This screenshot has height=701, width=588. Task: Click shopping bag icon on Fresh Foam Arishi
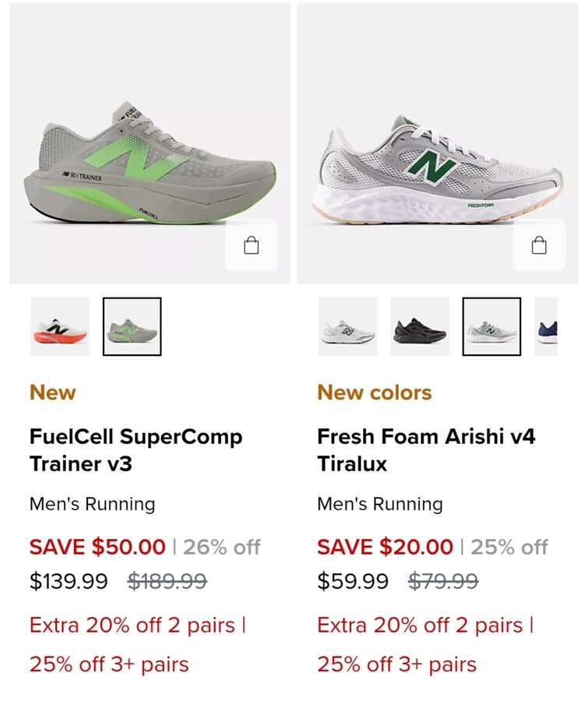(539, 246)
